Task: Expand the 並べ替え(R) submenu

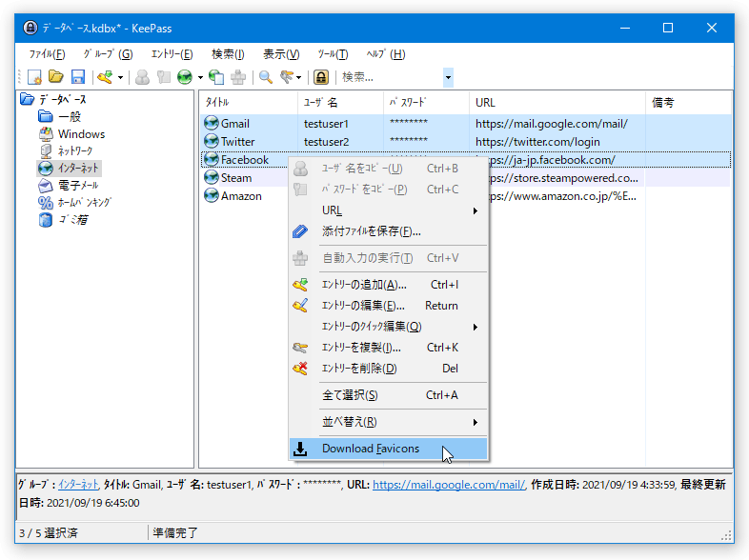Action: point(389,422)
